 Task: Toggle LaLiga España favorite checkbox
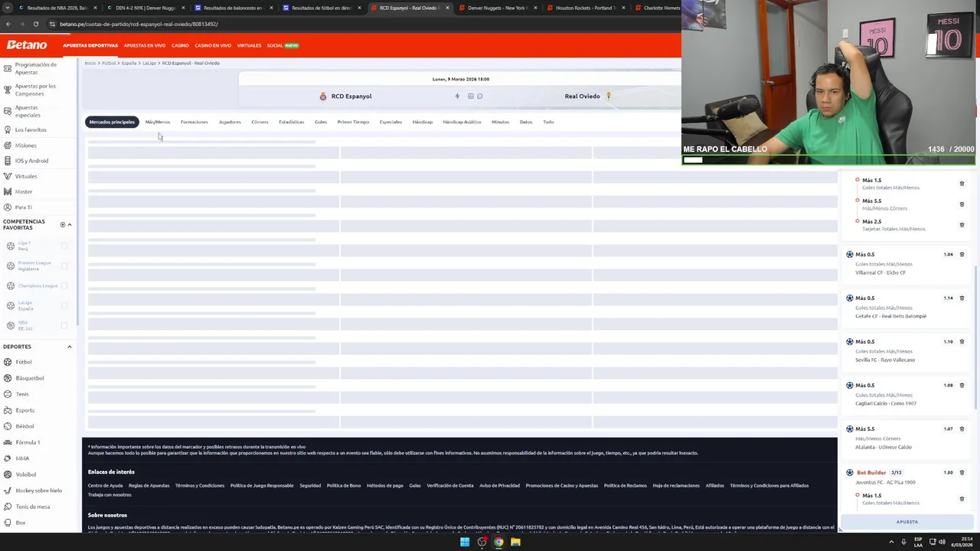64,306
